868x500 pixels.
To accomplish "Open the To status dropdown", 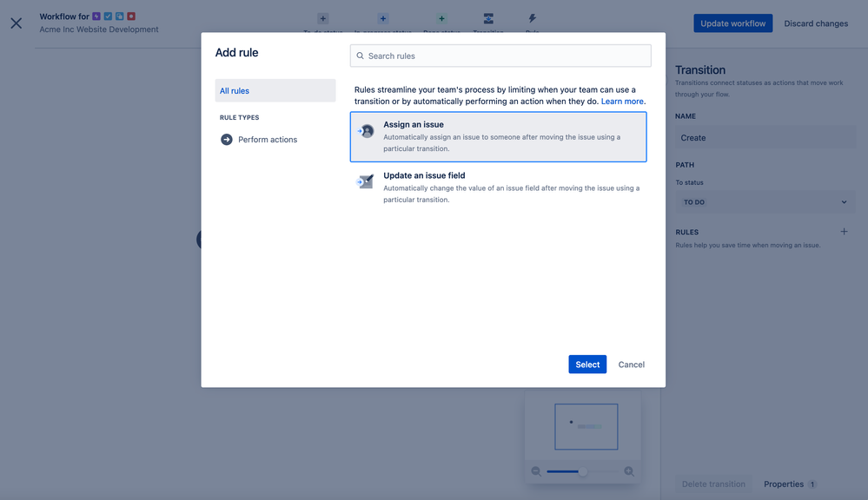I will click(765, 202).
